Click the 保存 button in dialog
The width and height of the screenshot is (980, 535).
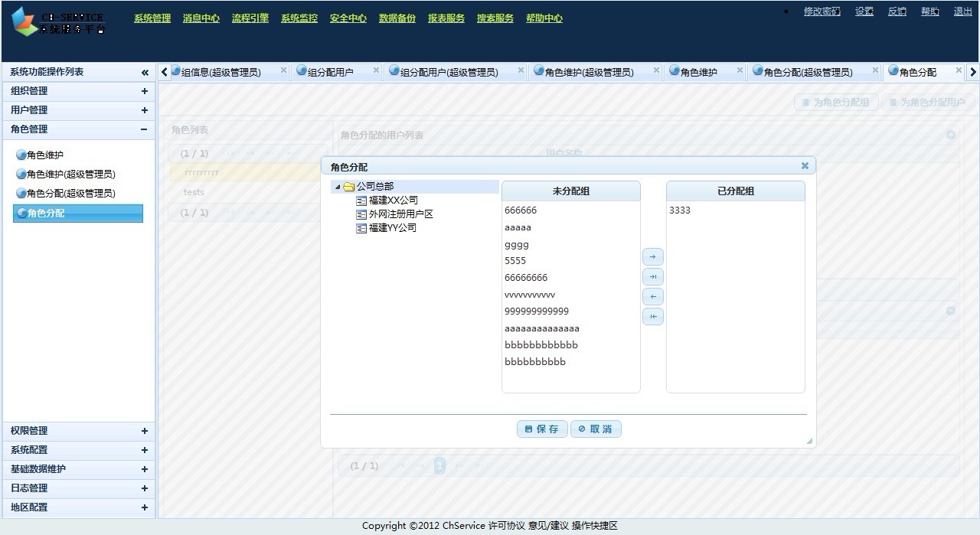(x=543, y=429)
